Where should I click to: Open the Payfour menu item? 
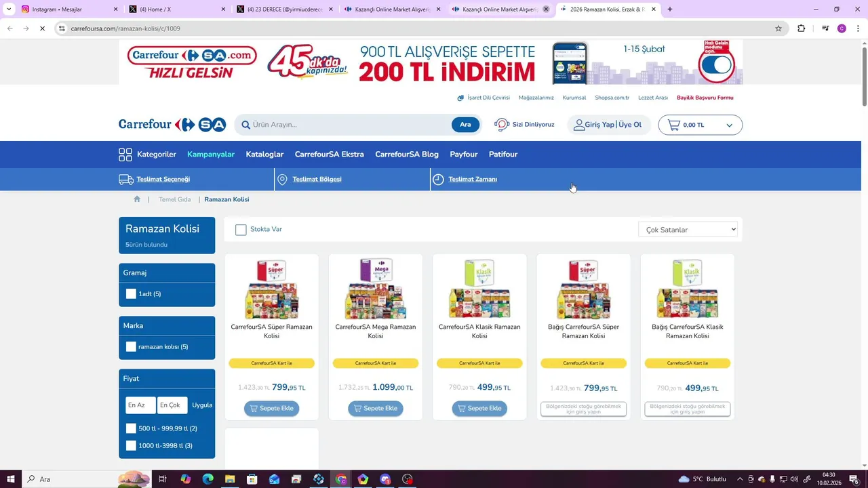[x=464, y=155]
